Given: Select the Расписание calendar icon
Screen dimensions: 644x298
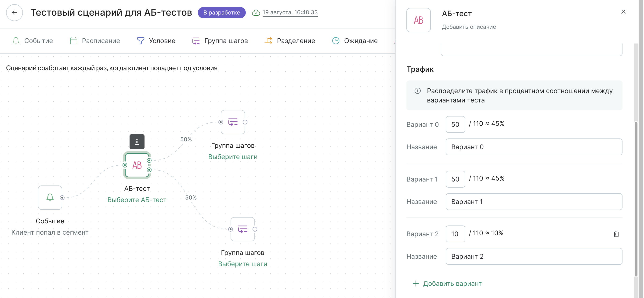Looking at the screenshot, I should (x=73, y=41).
